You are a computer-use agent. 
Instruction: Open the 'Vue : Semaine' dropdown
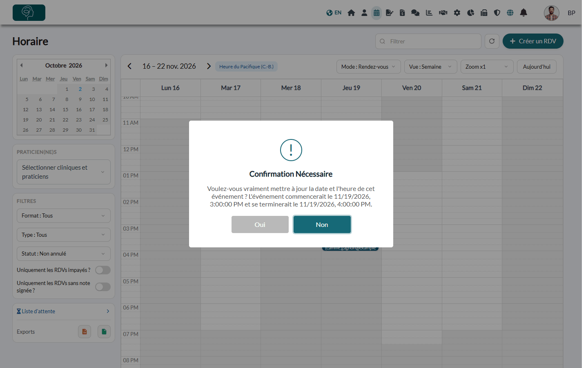point(430,67)
